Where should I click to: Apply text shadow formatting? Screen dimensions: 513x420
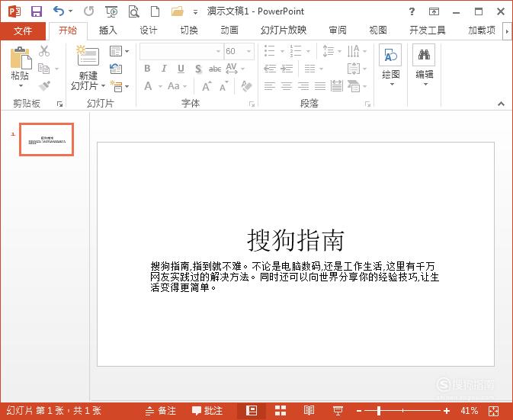coord(198,69)
